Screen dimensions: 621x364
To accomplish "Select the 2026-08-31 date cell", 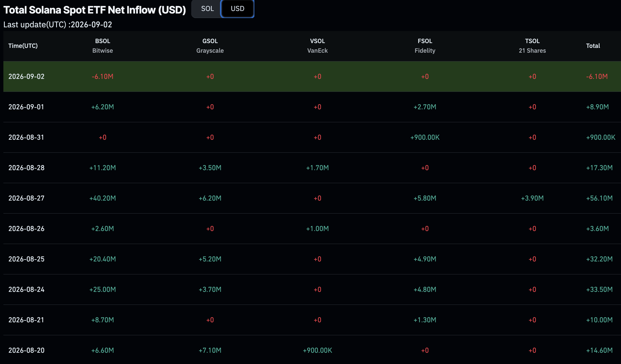I will (26, 137).
